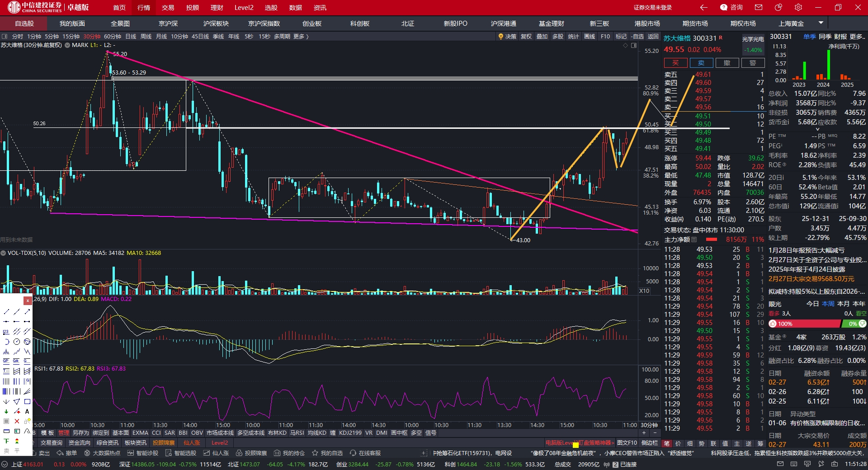
Task: Open settings gear in title bar
Action: 798,7
